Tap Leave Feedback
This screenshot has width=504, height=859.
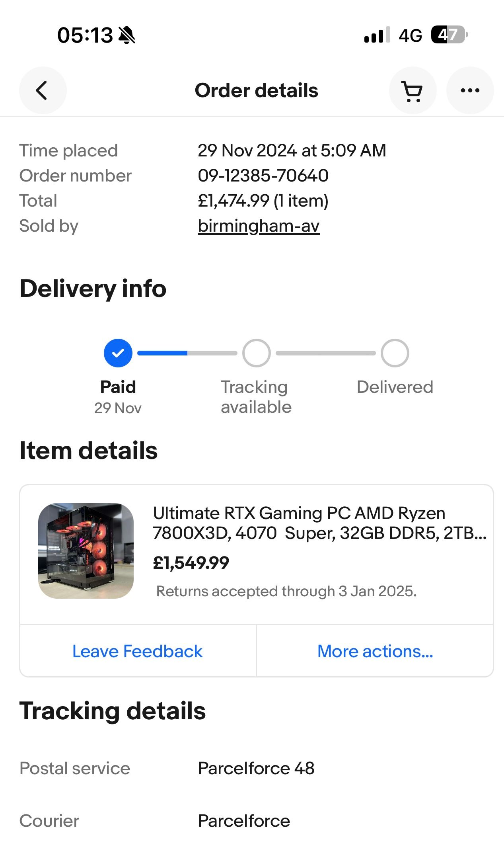(x=138, y=651)
